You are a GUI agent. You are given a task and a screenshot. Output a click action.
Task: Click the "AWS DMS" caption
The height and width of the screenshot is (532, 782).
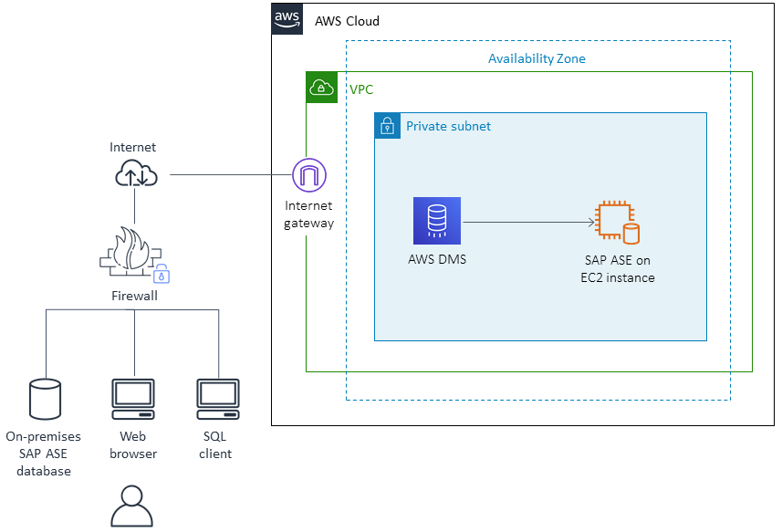(x=437, y=259)
